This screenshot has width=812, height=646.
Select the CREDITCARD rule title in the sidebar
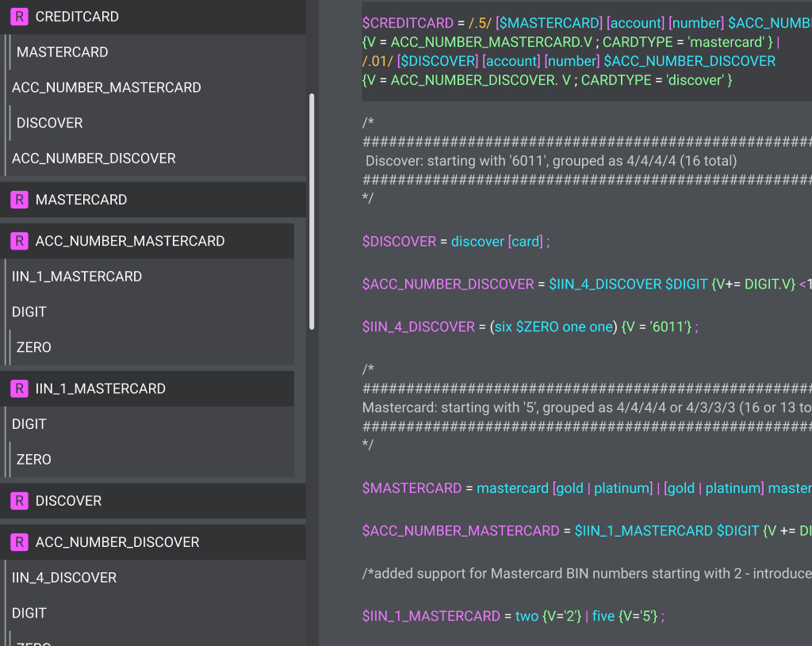tap(77, 17)
